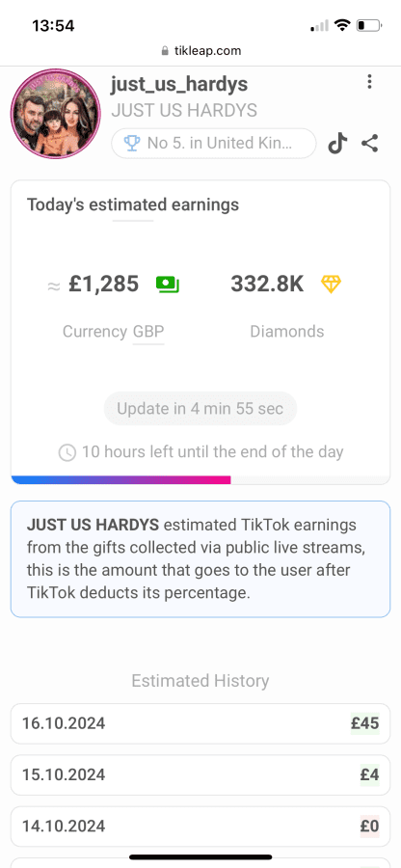Click the Update in 4 min 55 sec button
This screenshot has height=868, width=401.
(200, 409)
